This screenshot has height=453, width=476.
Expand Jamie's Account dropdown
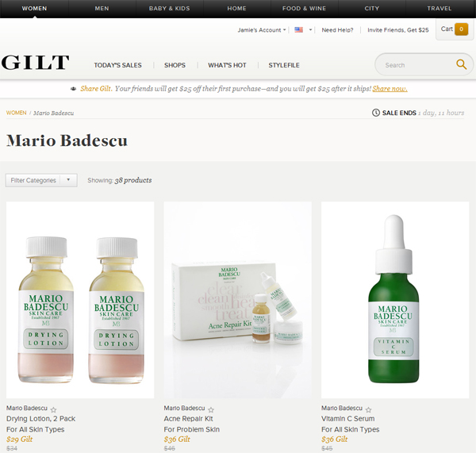[x=262, y=30]
